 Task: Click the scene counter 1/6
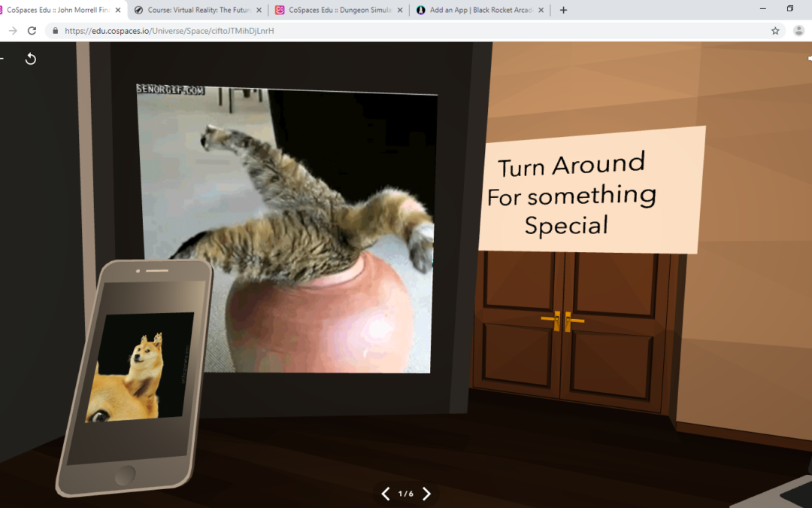click(x=406, y=494)
